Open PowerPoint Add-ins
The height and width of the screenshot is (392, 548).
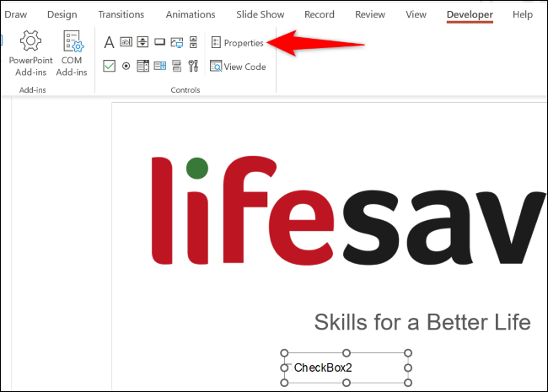click(x=30, y=53)
